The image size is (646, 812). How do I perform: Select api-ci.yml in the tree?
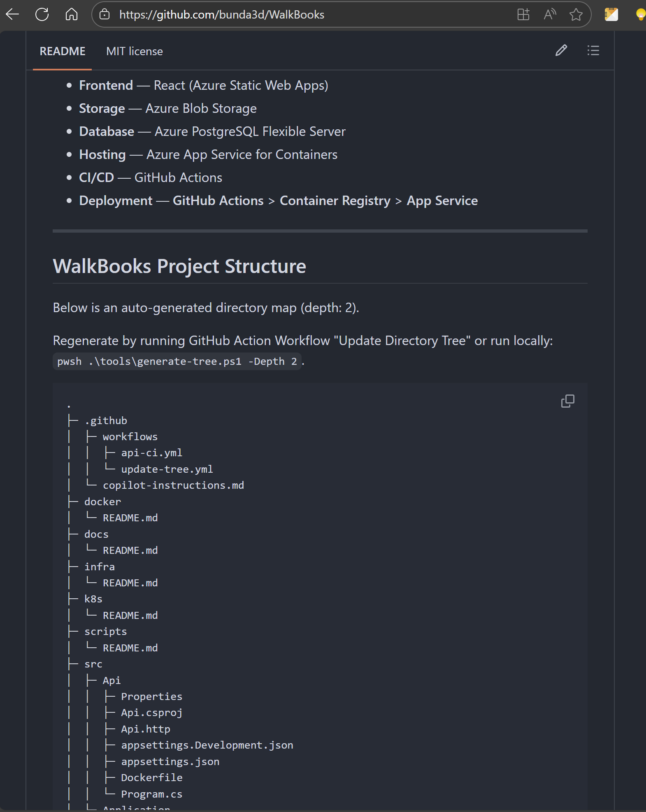[x=151, y=453]
